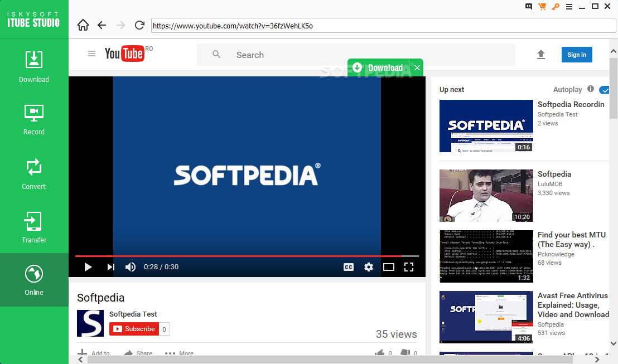Viewport: 618px width, 364px height.
Task: Play the video
Action: (x=88, y=267)
